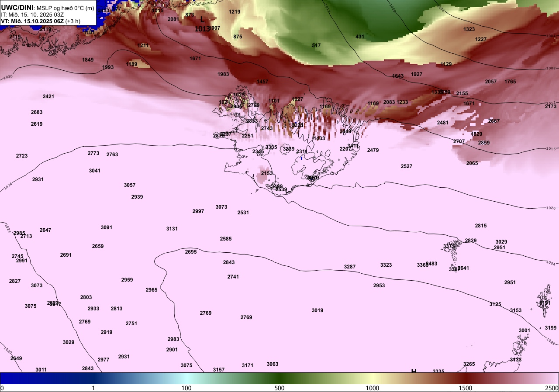Click the 100 tick label on the color scale
The width and height of the screenshot is (559, 392).
click(186, 388)
